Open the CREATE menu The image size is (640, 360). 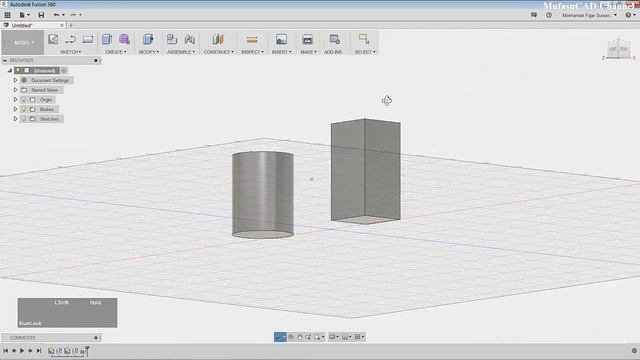(116, 52)
